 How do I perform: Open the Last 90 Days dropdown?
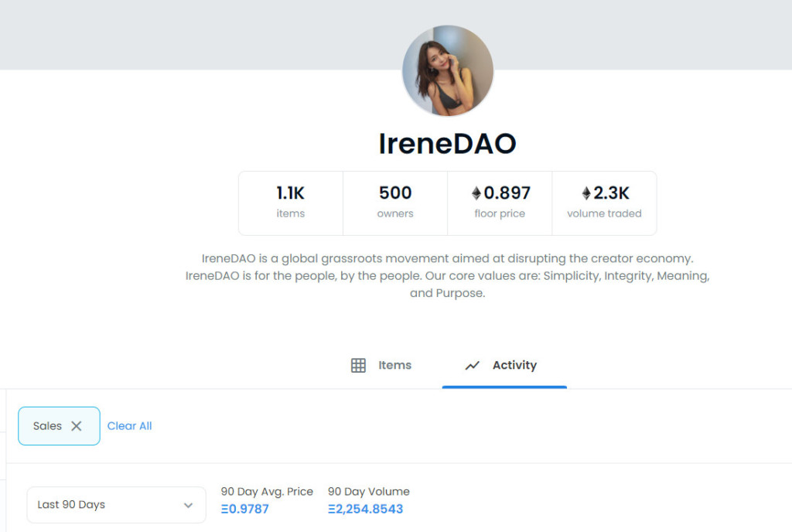tap(116, 505)
